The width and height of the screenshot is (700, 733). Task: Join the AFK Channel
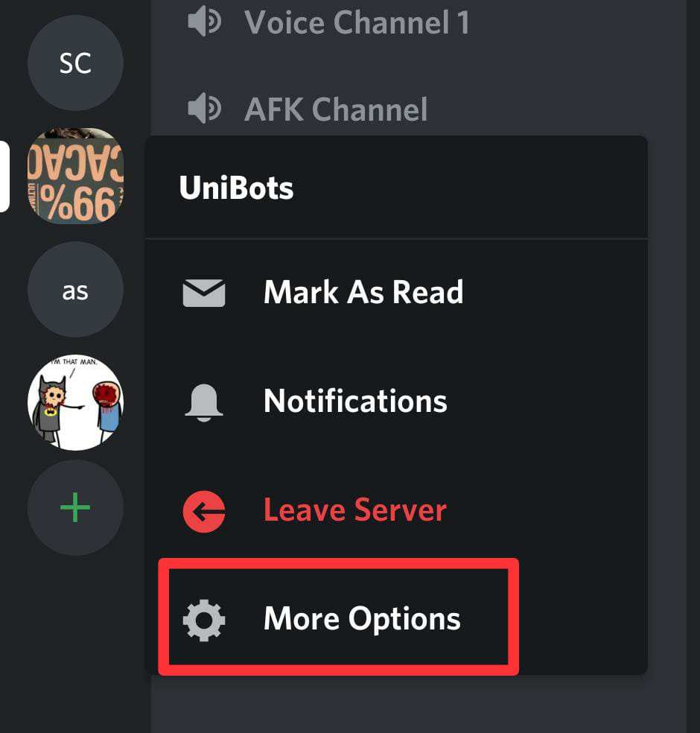[x=336, y=110]
